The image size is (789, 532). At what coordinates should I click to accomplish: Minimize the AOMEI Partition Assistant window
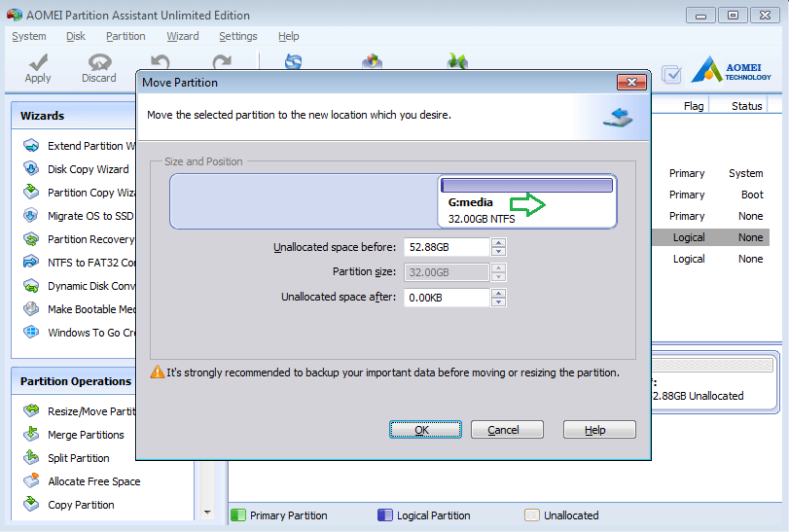pos(700,16)
